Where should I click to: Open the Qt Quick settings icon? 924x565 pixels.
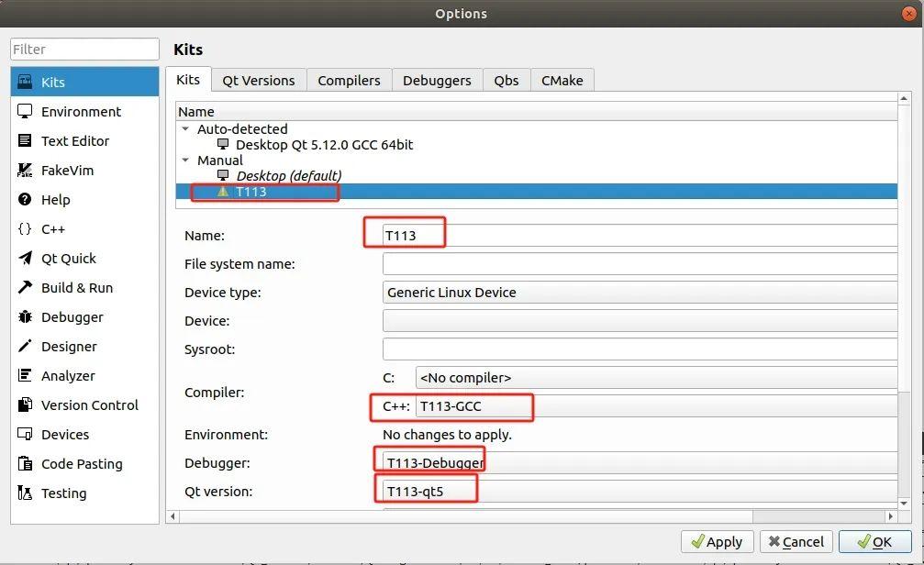point(25,258)
